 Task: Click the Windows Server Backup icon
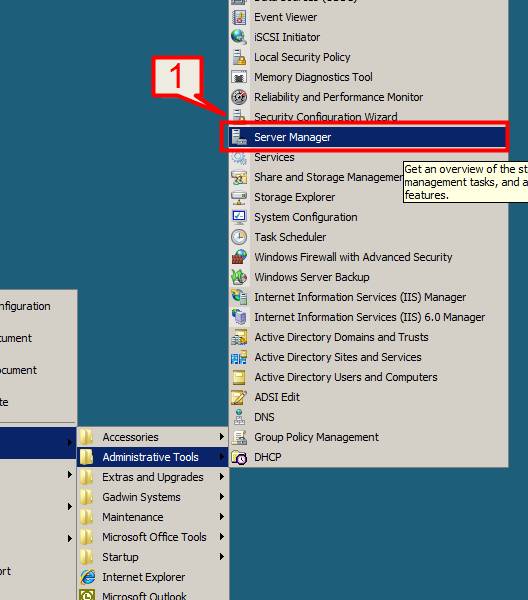[x=239, y=277]
